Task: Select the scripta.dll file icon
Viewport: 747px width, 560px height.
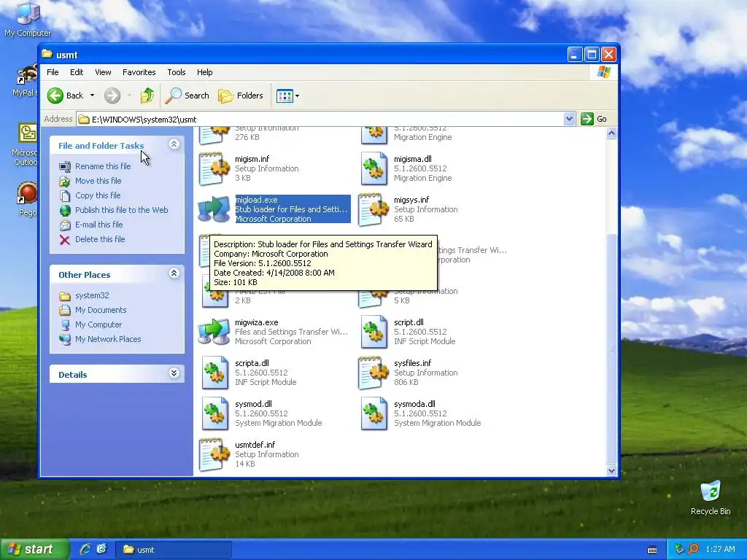Action: click(214, 373)
